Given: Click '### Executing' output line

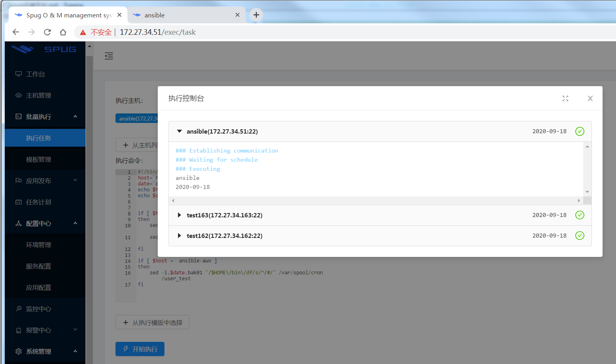Looking at the screenshot, I should tap(198, 169).
